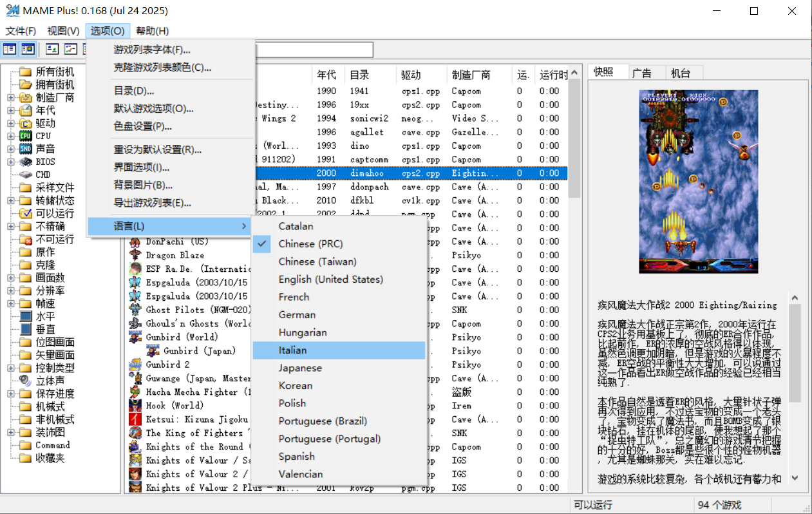The image size is (812, 514).
Task: Switch to large icons view in toolbar
Action: [52, 49]
